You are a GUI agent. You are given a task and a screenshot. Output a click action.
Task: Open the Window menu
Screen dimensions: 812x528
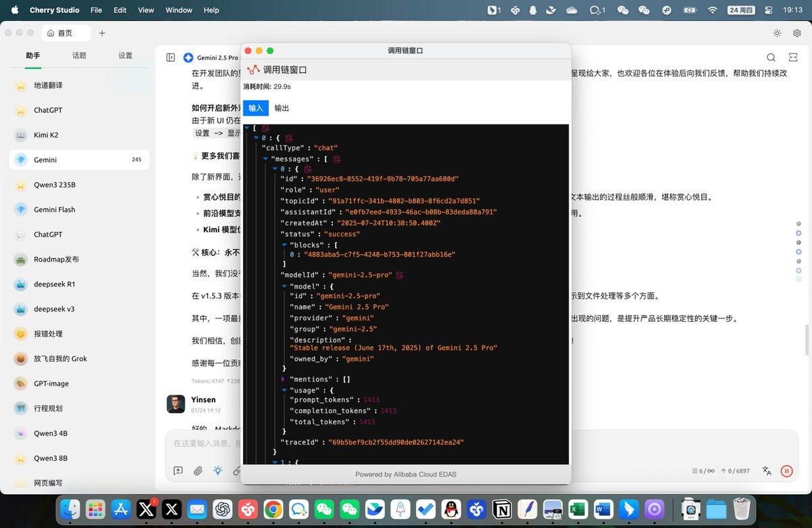[179, 10]
